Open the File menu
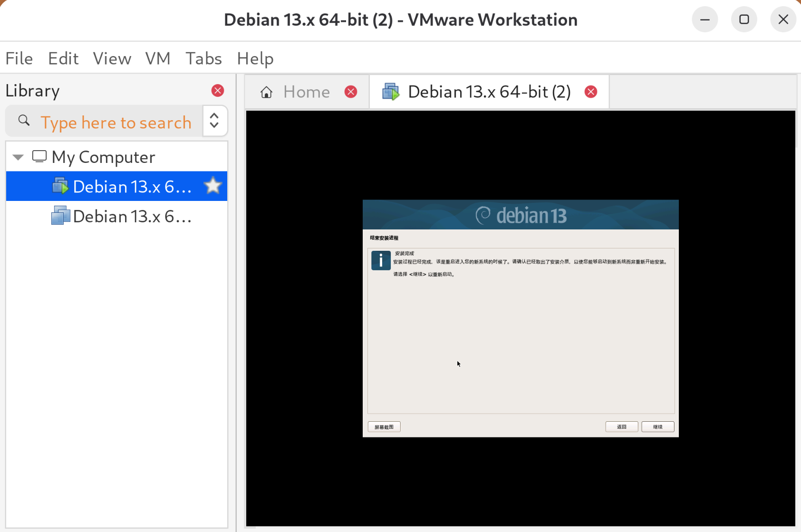This screenshot has height=532, width=801. point(19,58)
